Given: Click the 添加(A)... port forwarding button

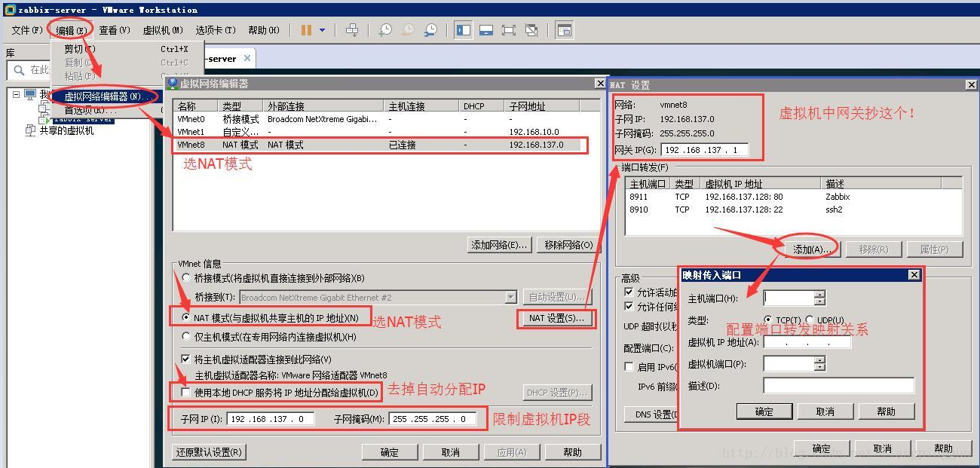Looking at the screenshot, I should (x=812, y=249).
